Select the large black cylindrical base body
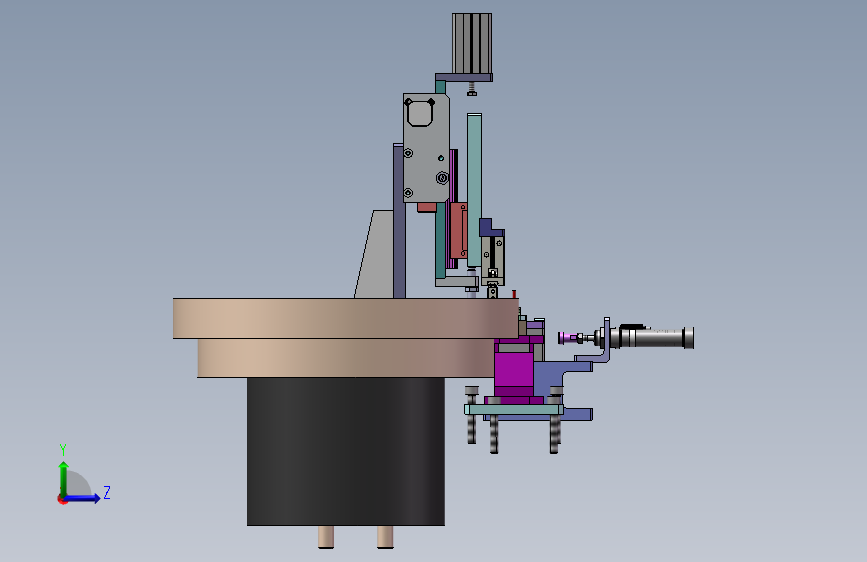This screenshot has width=867, height=562. point(346,451)
